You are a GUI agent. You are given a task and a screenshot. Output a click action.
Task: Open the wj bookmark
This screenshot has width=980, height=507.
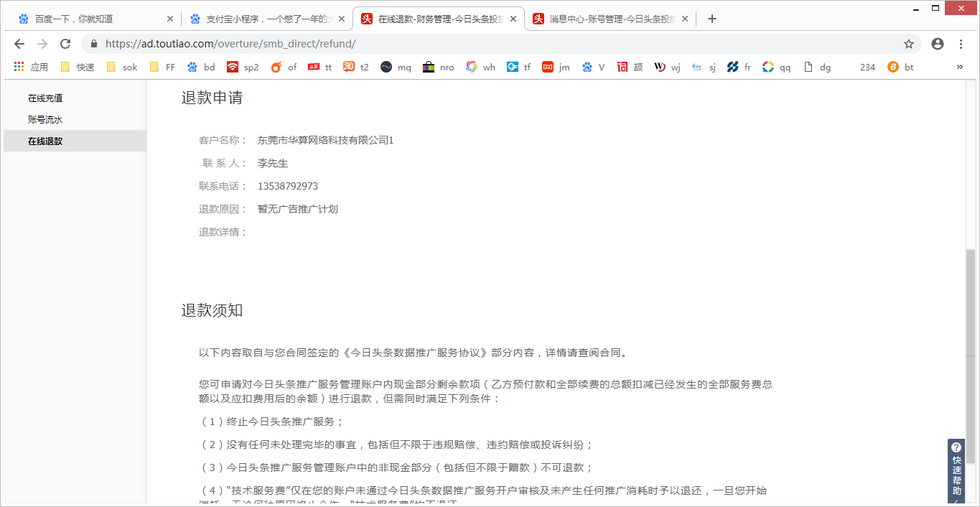(x=667, y=67)
